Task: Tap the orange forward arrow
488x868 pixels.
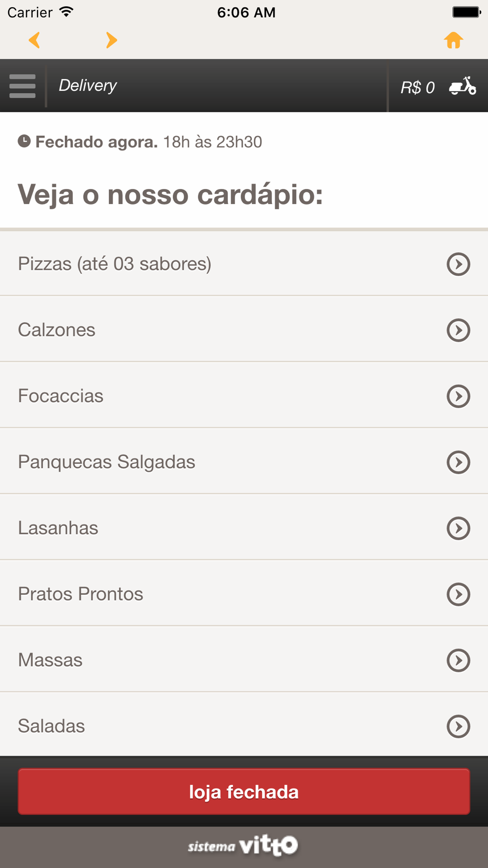Action: 111,40
